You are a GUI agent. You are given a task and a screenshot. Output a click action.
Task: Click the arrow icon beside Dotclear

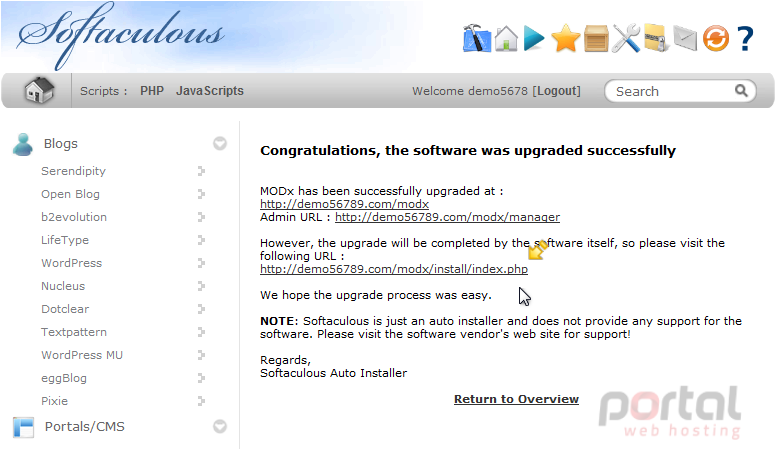[201, 309]
